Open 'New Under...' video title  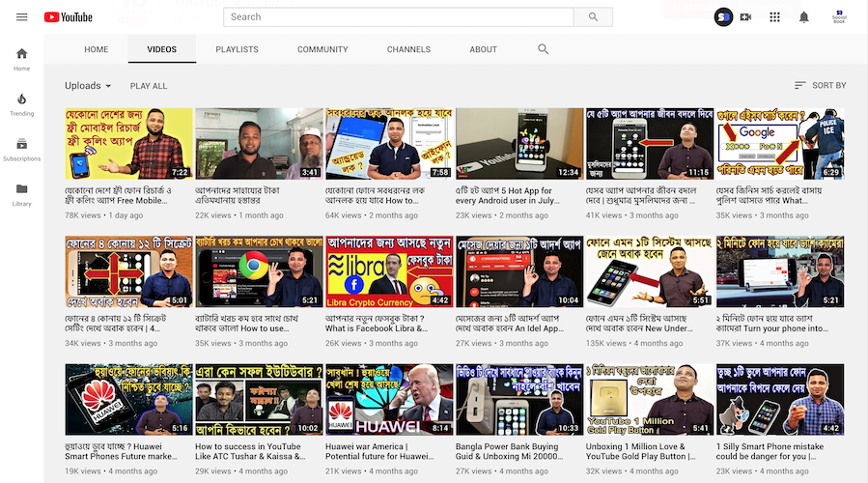click(639, 324)
